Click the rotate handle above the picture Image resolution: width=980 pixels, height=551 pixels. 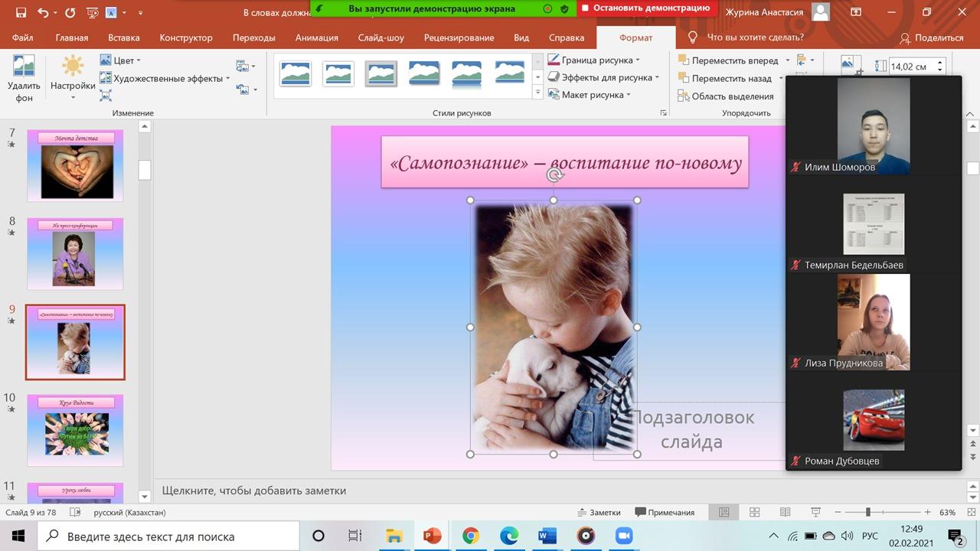(554, 175)
